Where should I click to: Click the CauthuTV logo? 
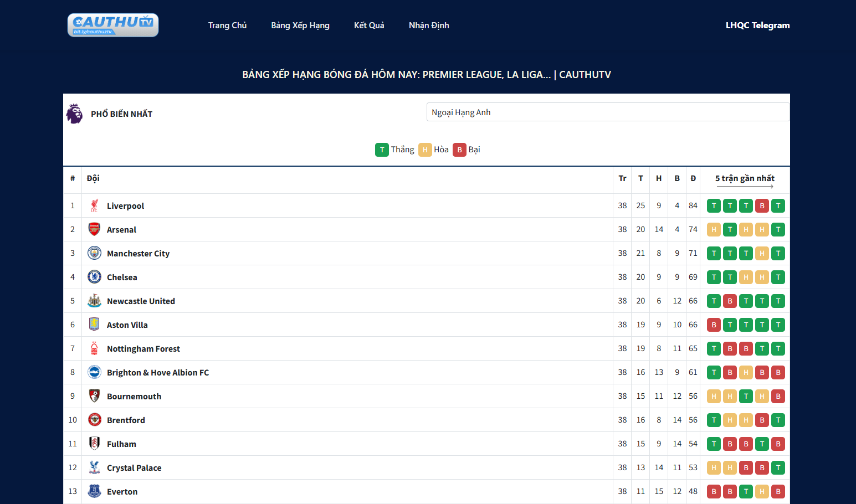[113, 25]
